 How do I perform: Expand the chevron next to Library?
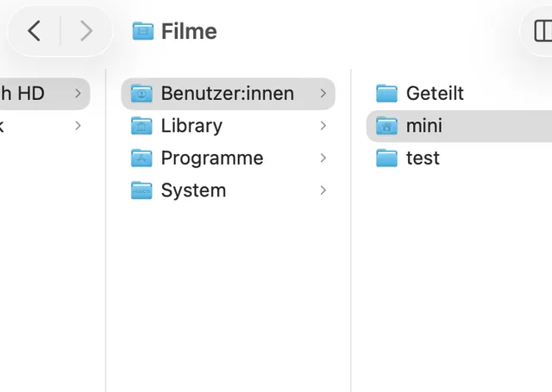point(323,126)
